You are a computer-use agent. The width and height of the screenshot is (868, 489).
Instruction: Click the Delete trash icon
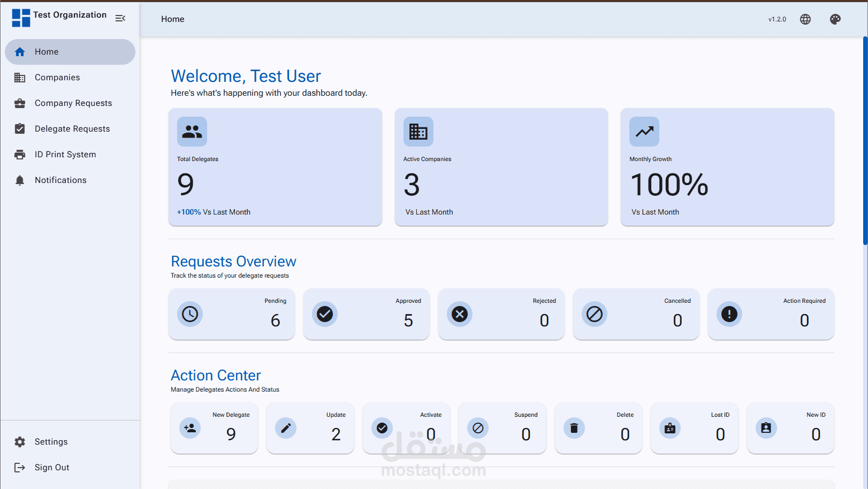coord(574,428)
